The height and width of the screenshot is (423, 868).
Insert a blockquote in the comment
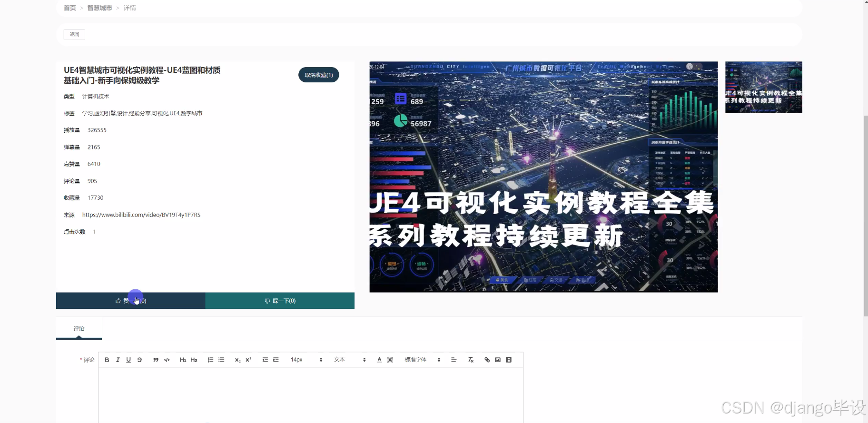[156, 360]
